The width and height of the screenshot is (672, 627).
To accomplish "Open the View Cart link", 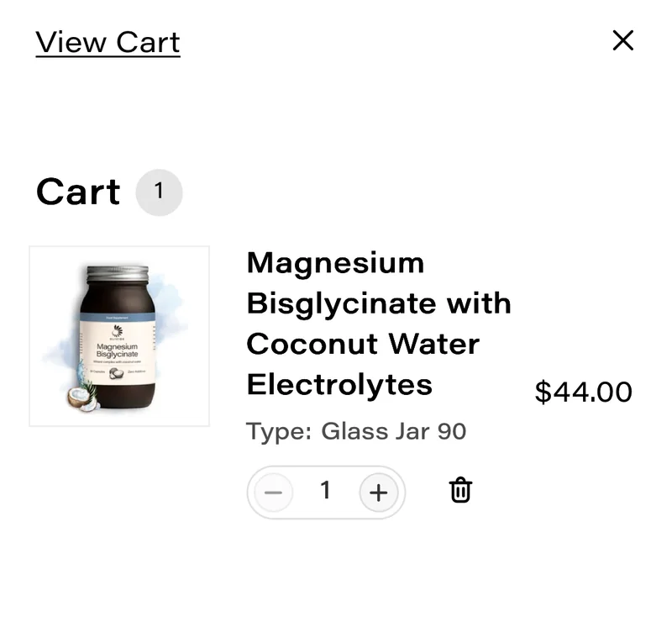I will [108, 43].
